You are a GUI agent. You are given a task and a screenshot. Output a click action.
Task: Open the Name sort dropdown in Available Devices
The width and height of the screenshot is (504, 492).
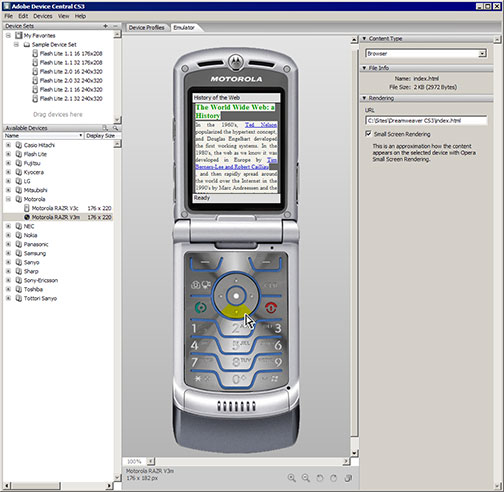pos(80,136)
